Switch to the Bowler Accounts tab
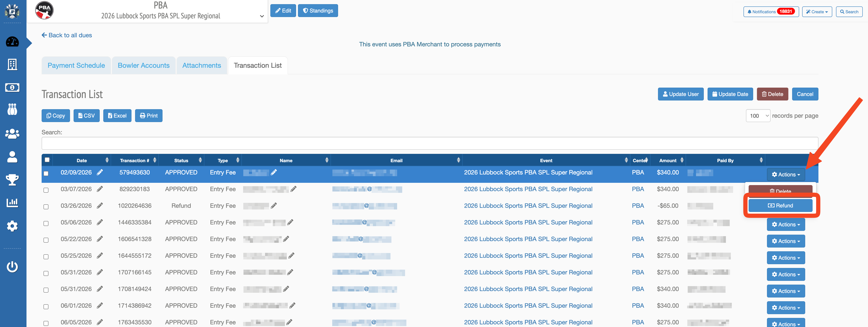 click(144, 65)
